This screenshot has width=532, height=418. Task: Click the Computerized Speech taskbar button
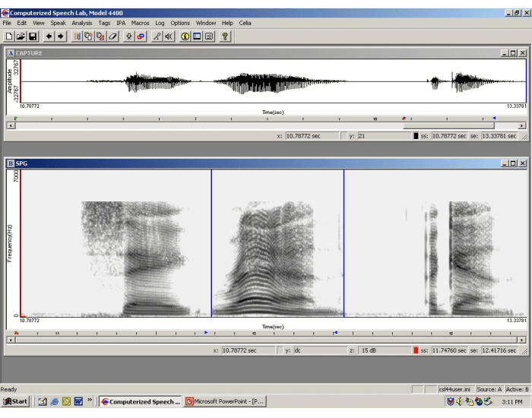(141, 401)
